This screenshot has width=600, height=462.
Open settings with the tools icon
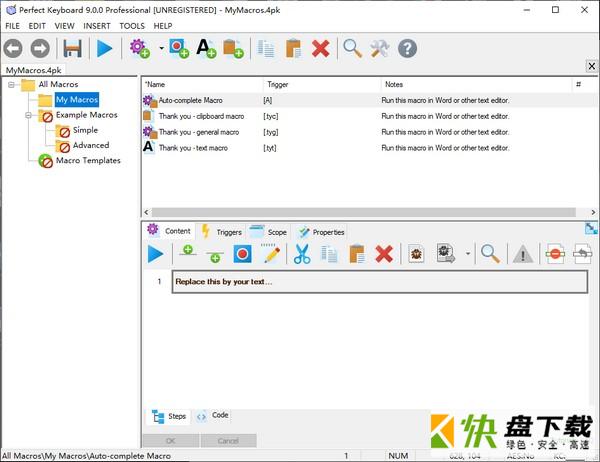[380, 49]
